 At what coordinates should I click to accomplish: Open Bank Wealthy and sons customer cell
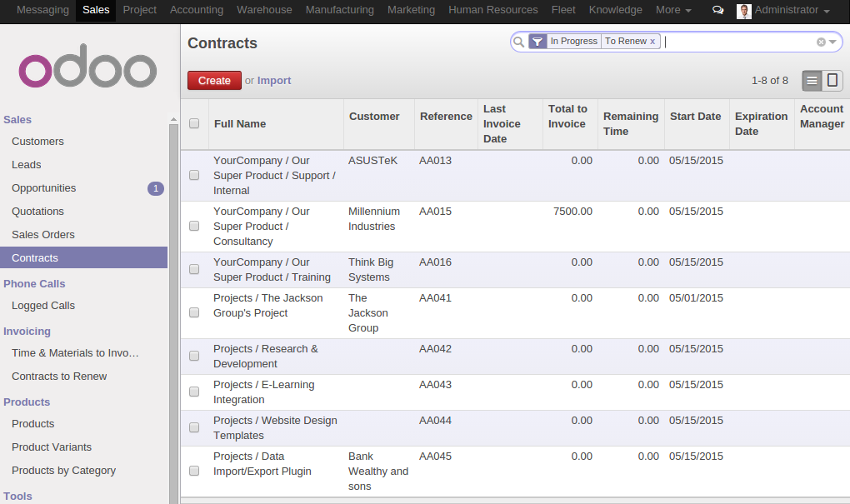pyautogui.click(x=377, y=472)
